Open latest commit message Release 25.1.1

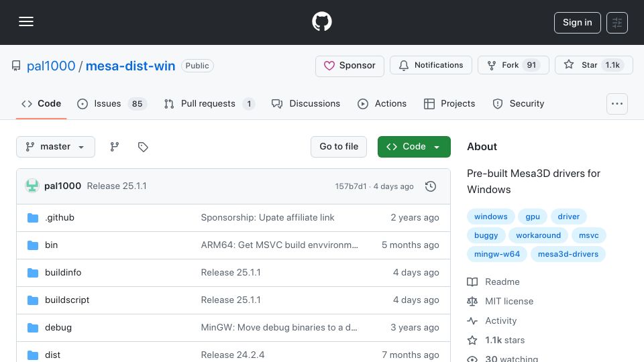[117, 186]
